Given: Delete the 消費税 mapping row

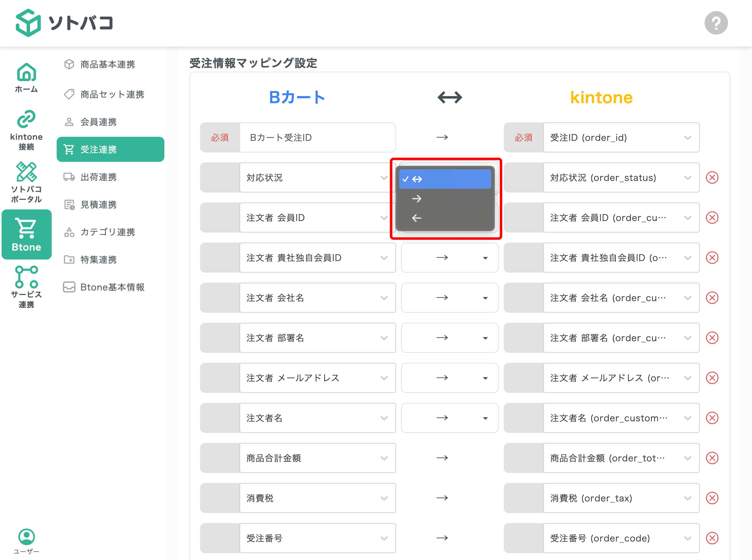Looking at the screenshot, I should tap(712, 498).
